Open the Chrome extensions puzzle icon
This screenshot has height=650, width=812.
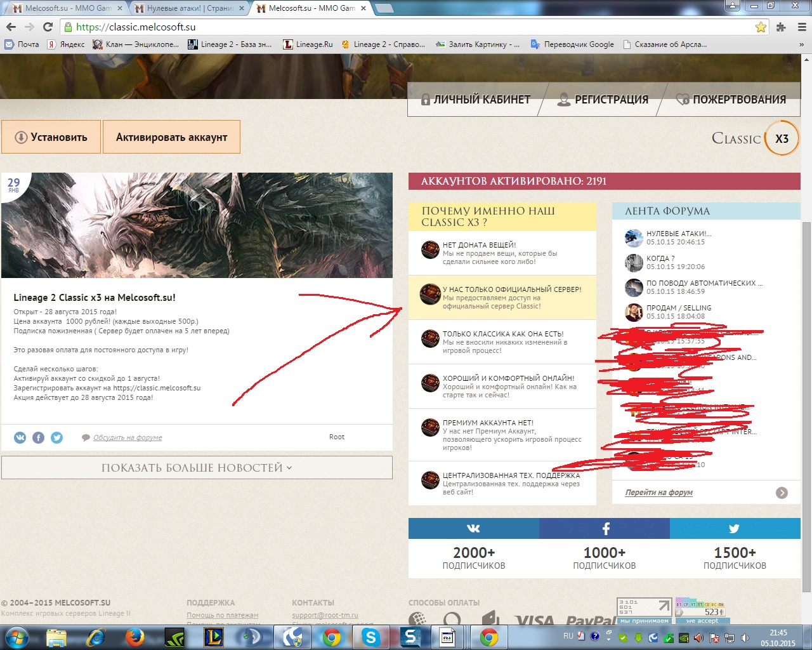[x=781, y=27]
